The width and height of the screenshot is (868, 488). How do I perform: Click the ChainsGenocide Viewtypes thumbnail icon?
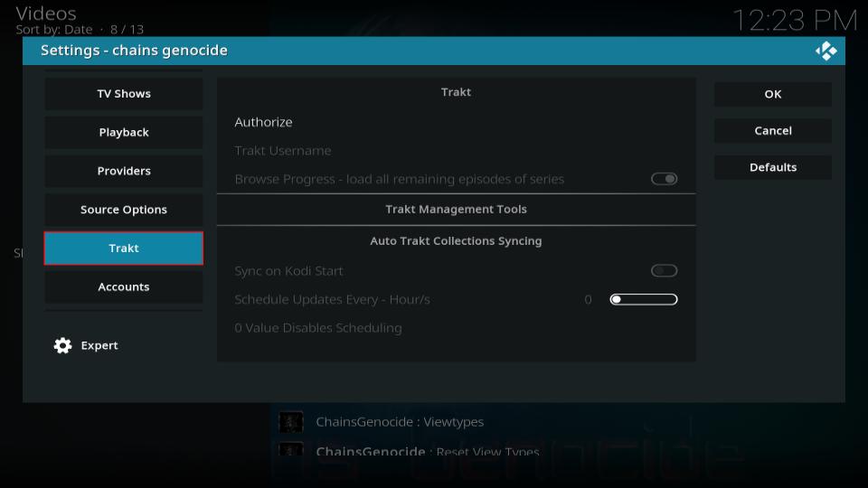click(x=290, y=422)
